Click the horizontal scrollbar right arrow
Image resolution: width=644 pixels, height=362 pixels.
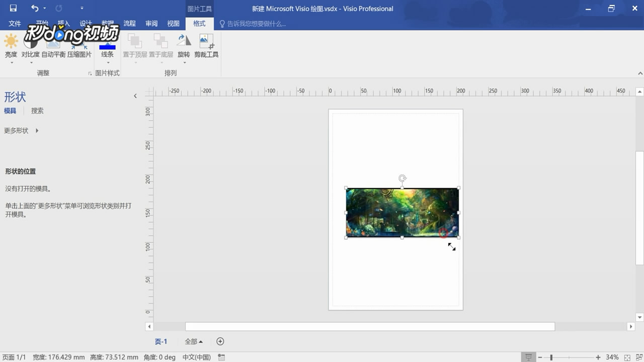tap(631, 326)
